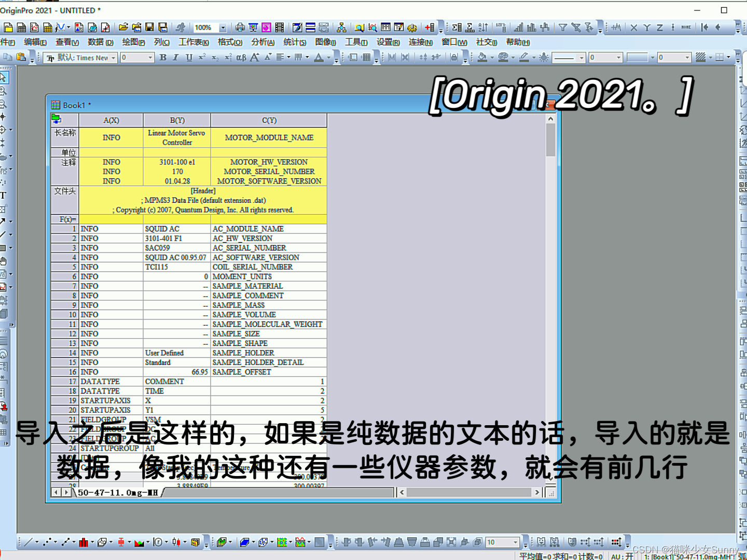This screenshot has width=747, height=560.
Task: Add a new column to worksheet
Action: pos(429,27)
